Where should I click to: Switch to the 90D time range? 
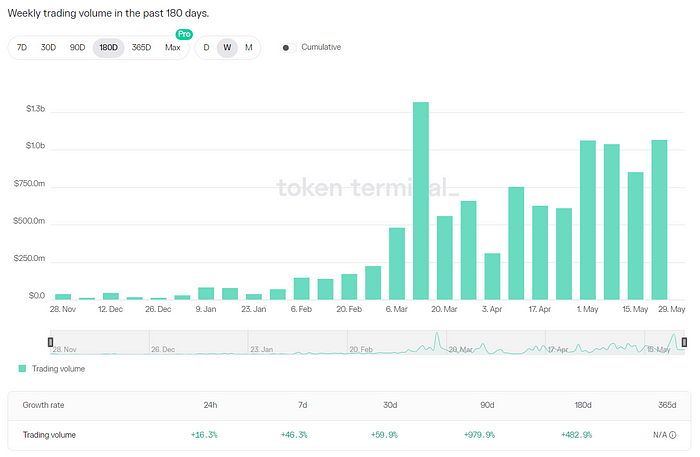point(77,48)
